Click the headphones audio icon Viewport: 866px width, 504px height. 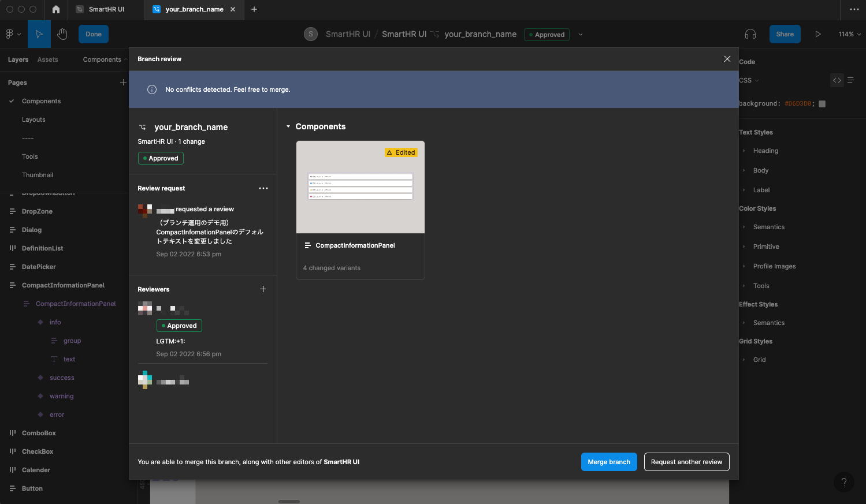coord(750,34)
